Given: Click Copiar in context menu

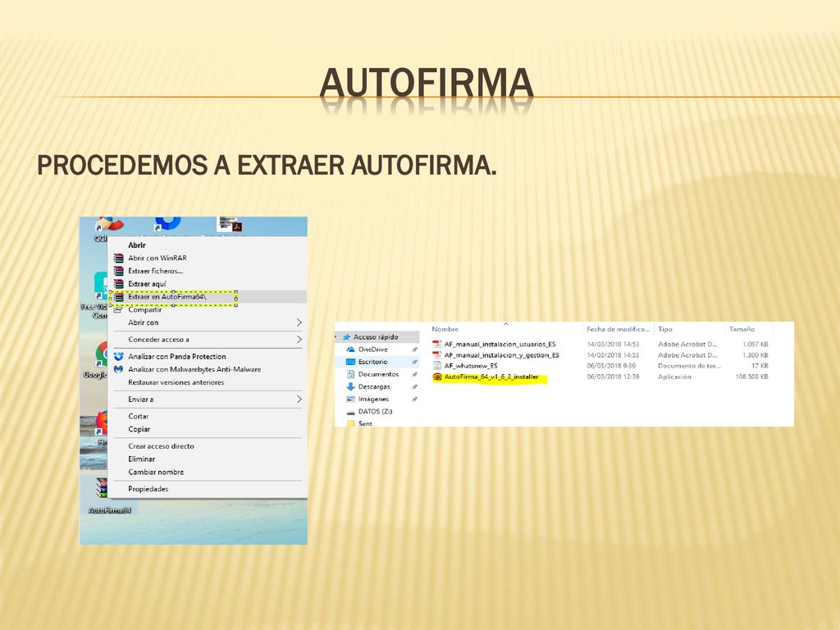Looking at the screenshot, I should tap(139, 429).
